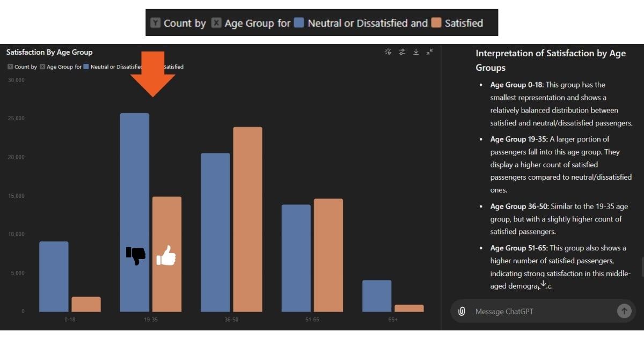
Task: Expand the X axis chip in the banner
Action: tap(216, 23)
